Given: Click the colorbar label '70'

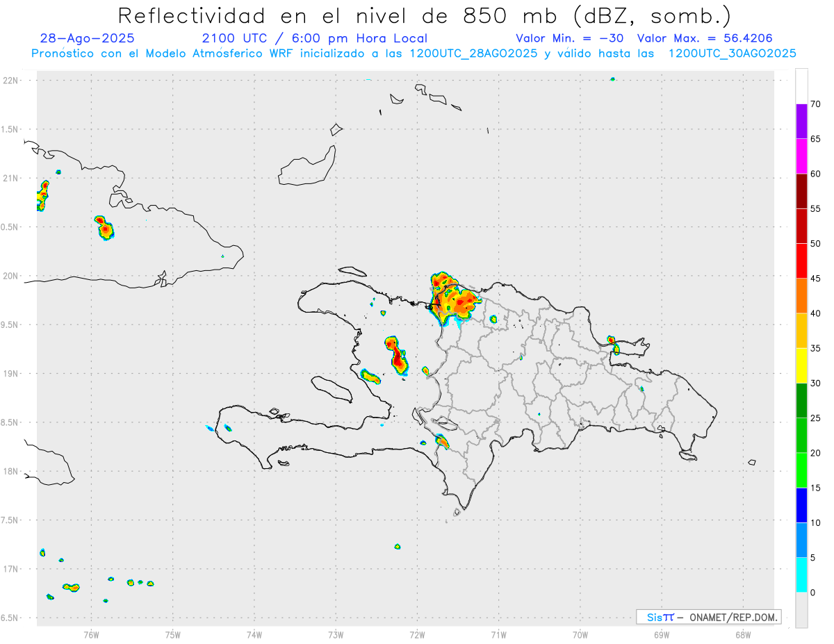Looking at the screenshot, I should pyautogui.click(x=815, y=104).
